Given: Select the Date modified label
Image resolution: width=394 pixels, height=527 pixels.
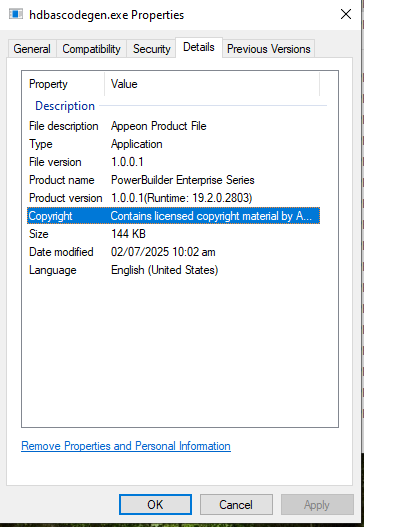Looking at the screenshot, I should (61, 252).
